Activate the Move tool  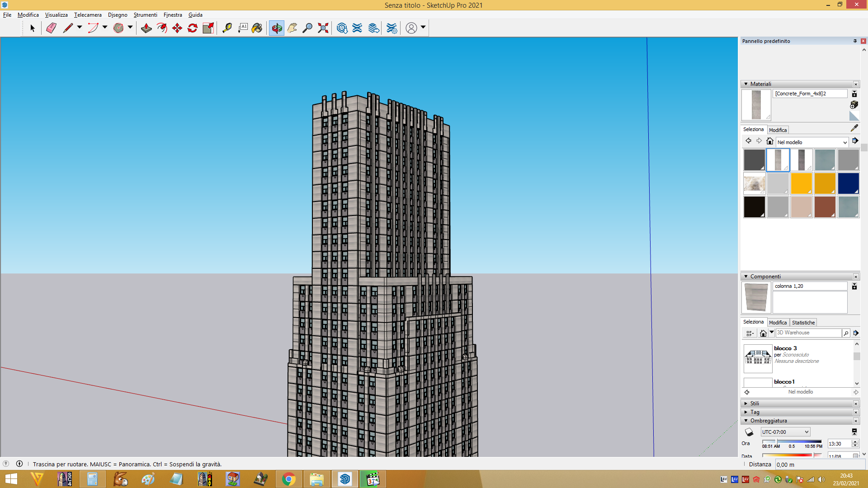[x=177, y=28]
